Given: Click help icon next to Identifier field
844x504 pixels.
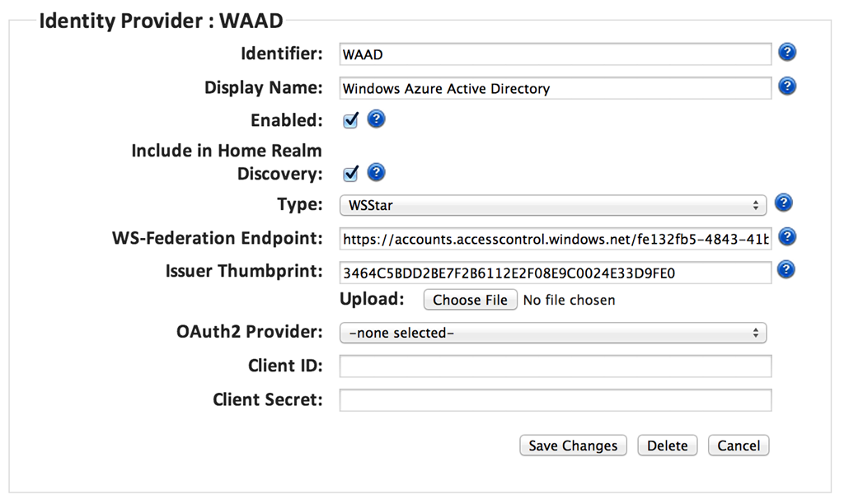Looking at the screenshot, I should tap(787, 54).
